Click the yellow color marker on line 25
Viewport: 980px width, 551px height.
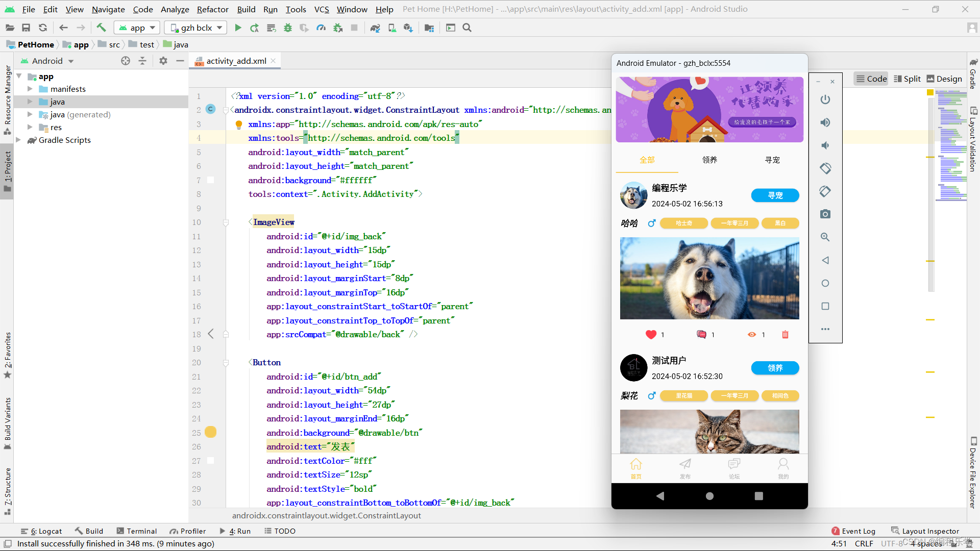(x=210, y=432)
